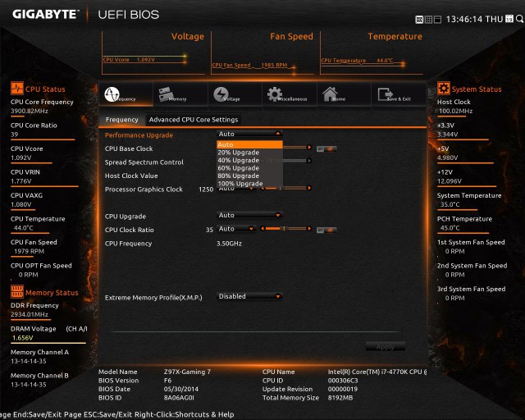The height and width of the screenshot is (420, 525).
Task: Click Processor Graphics Clock slider right arrow
Action: click(309, 188)
